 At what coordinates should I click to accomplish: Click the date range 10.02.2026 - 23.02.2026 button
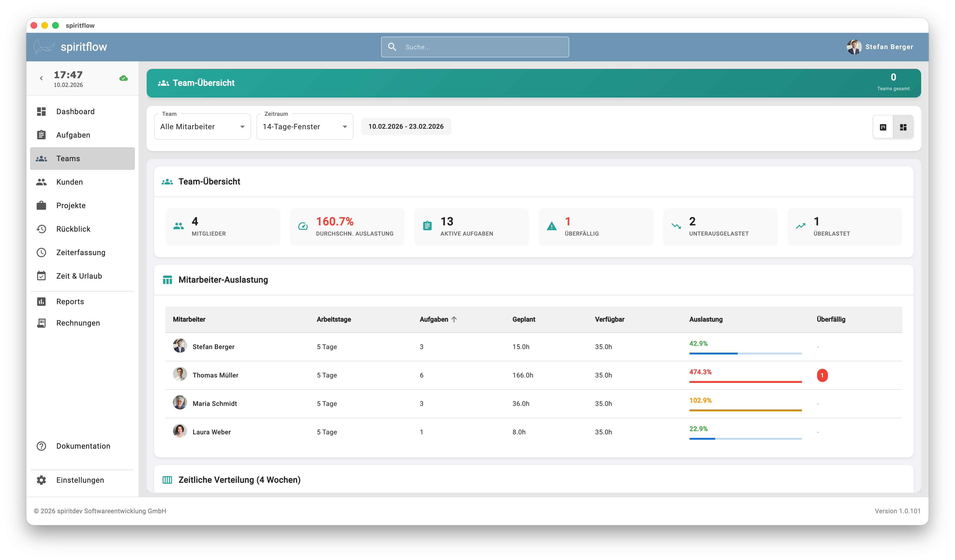[406, 127]
